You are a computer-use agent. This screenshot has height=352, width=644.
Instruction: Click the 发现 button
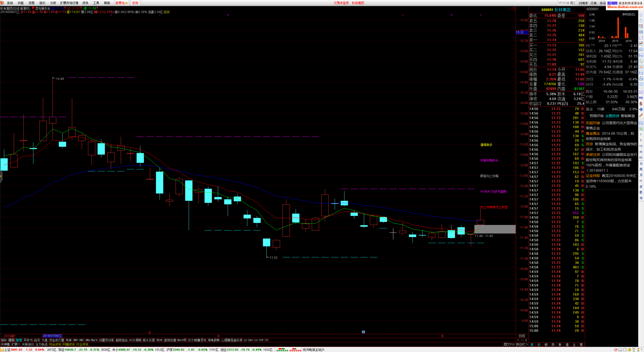click(135, 3)
